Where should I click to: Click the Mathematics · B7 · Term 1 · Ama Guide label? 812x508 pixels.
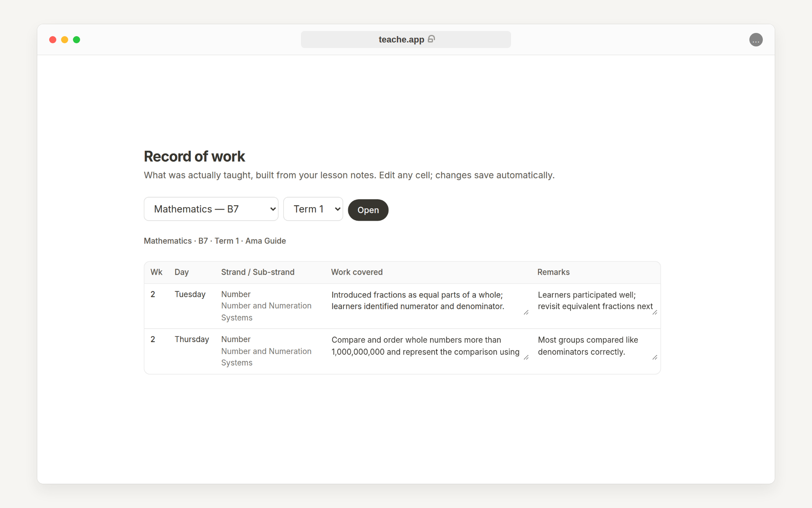pos(215,241)
